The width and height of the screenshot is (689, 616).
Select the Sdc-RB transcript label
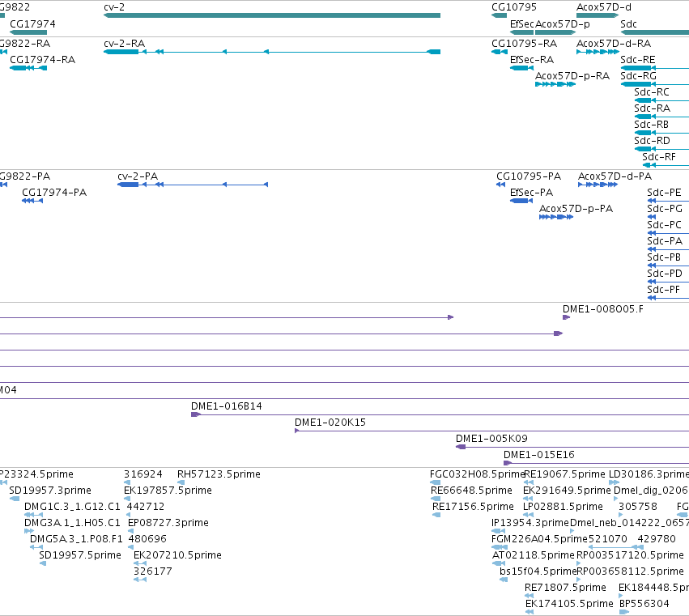point(651,125)
